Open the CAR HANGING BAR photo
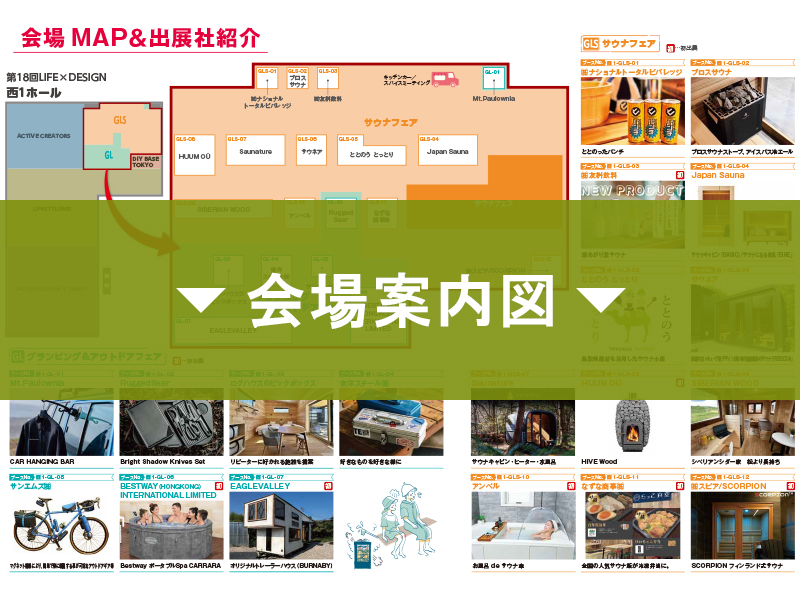The image size is (800, 600). click(62, 422)
